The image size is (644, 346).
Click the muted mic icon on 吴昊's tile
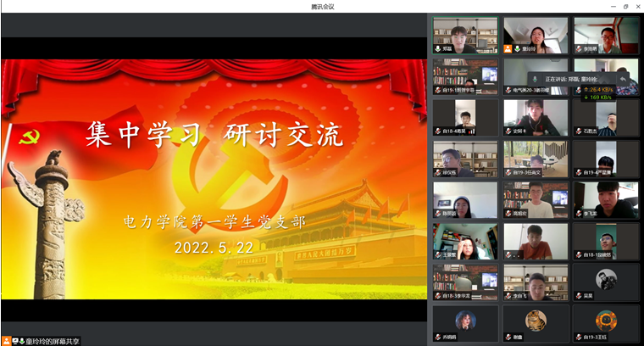click(579, 295)
